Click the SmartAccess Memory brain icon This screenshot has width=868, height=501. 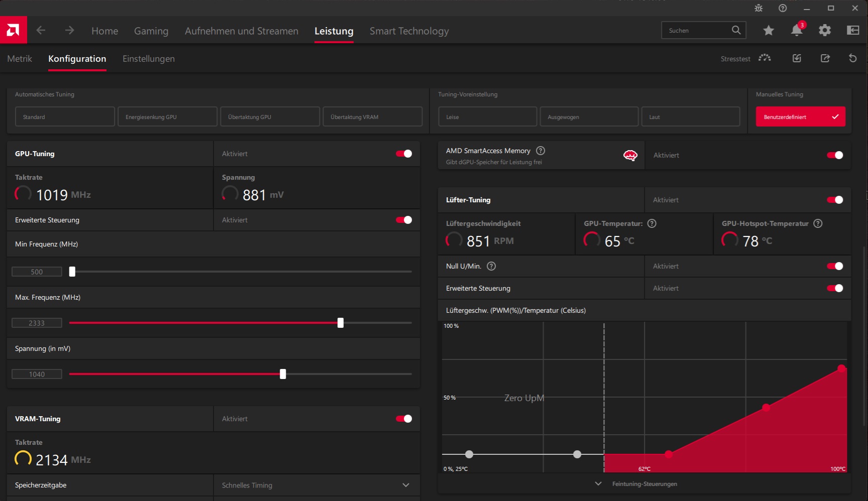(630, 156)
